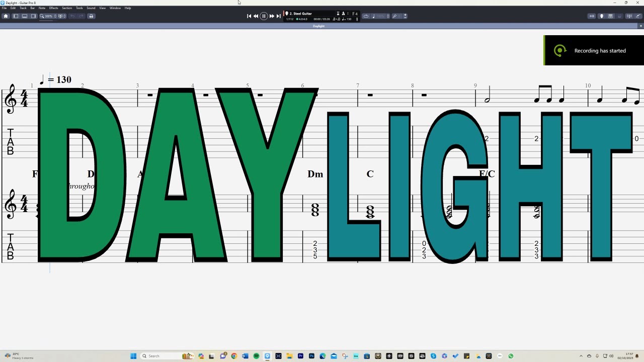Select the 2. Steel Guitar track name

tap(301, 14)
